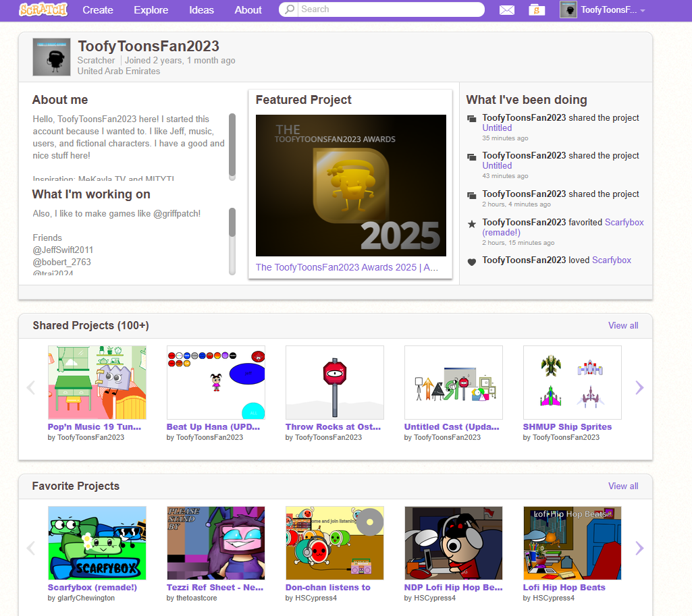Open Don-chan listens to favorite thumbnail
The image size is (692, 616).
pyautogui.click(x=335, y=543)
